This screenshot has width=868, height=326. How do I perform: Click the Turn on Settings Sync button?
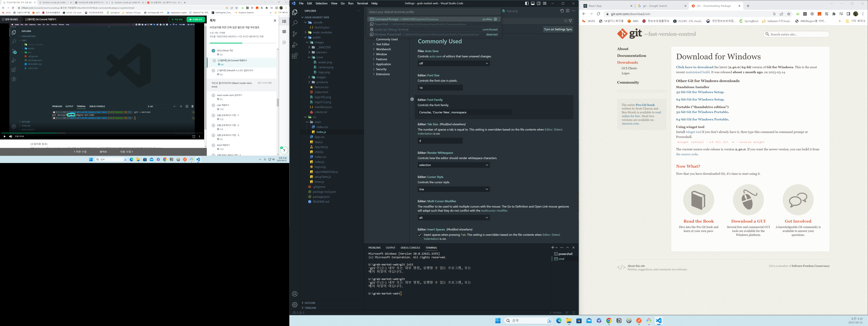point(558,29)
